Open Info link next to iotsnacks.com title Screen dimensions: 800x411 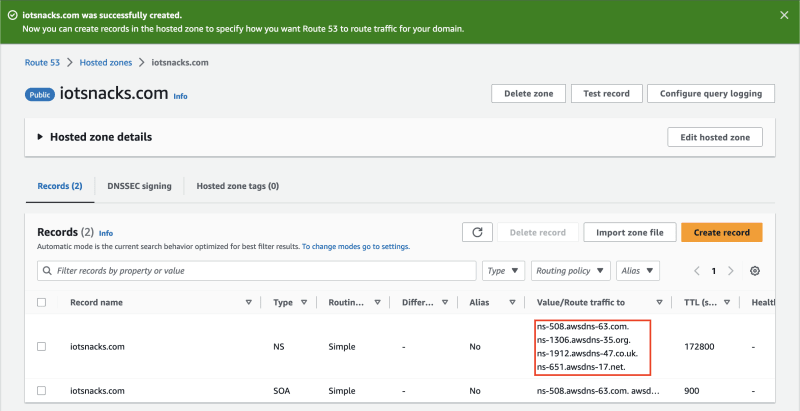click(180, 96)
